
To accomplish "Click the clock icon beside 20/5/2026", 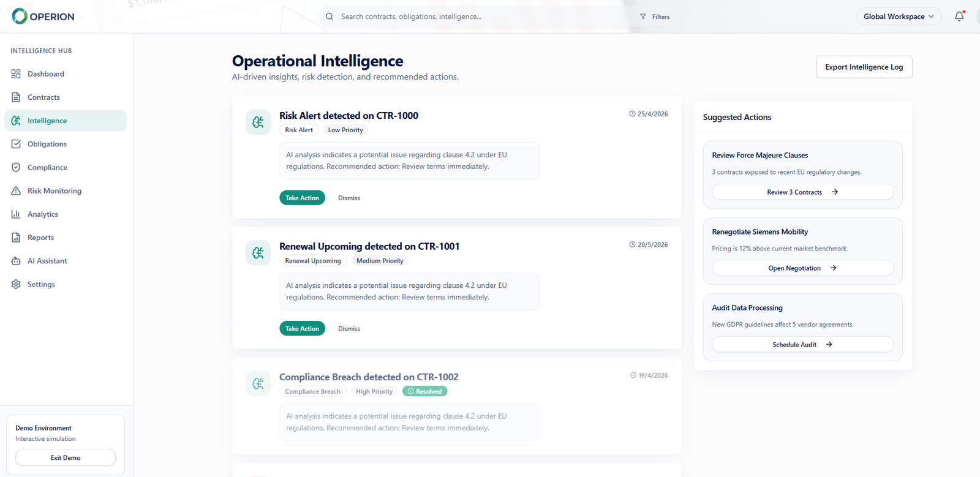I will [x=632, y=244].
